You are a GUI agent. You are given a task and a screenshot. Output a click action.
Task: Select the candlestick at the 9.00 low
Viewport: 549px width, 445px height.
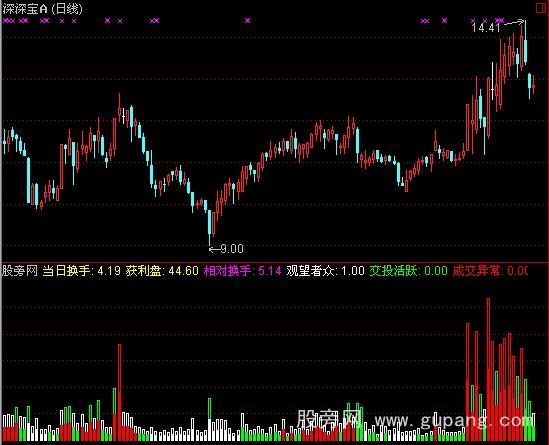coord(210,227)
